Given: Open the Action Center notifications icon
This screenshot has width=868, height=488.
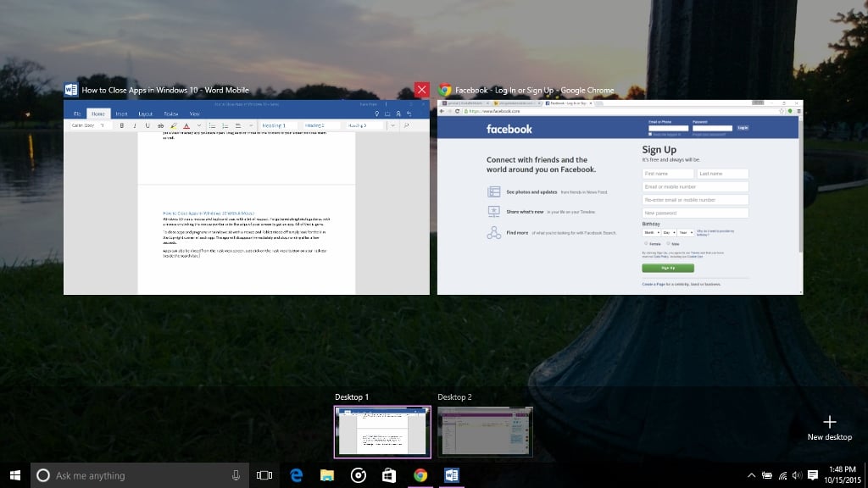Looking at the screenshot, I should click(813, 475).
